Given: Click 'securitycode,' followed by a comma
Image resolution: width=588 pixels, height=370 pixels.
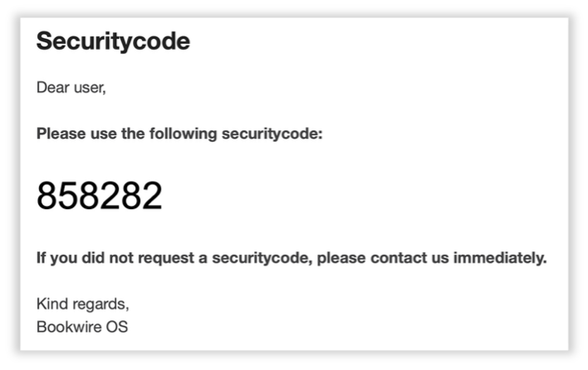Looking at the screenshot, I should pyautogui.click(x=262, y=258).
